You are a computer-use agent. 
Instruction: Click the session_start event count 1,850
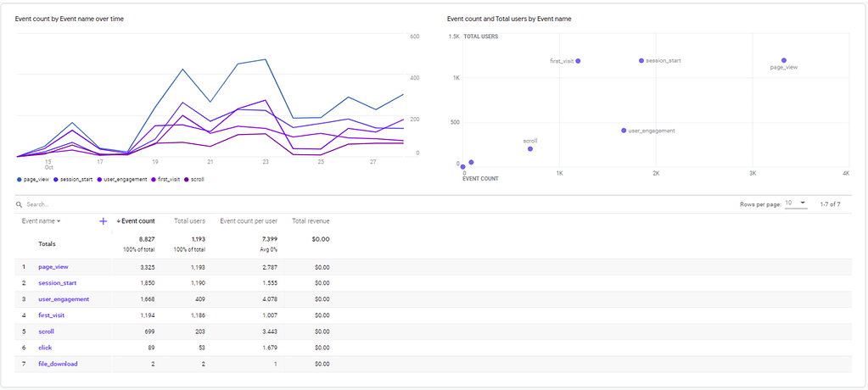[x=147, y=283]
